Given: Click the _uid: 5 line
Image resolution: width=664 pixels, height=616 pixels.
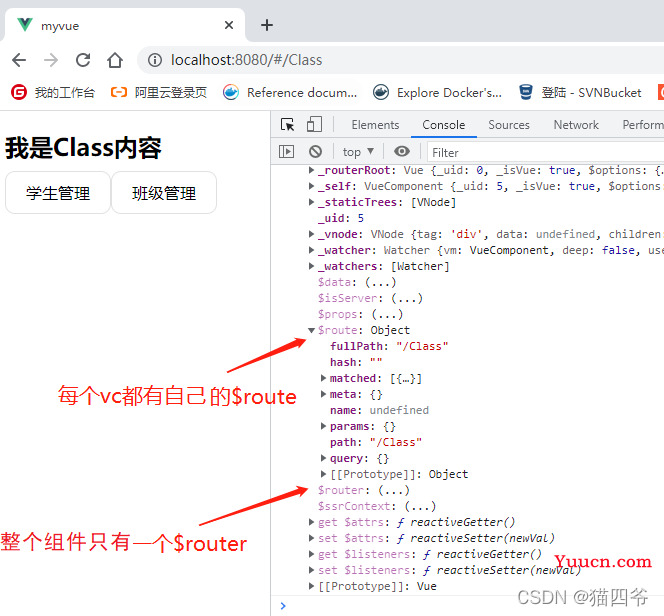Looking at the screenshot, I should click(341, 218).
